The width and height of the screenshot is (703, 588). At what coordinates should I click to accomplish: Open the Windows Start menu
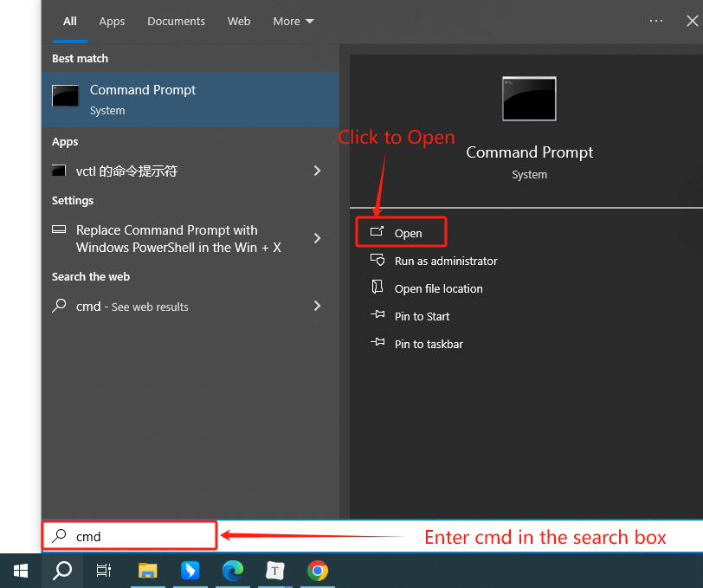[21, 571]
